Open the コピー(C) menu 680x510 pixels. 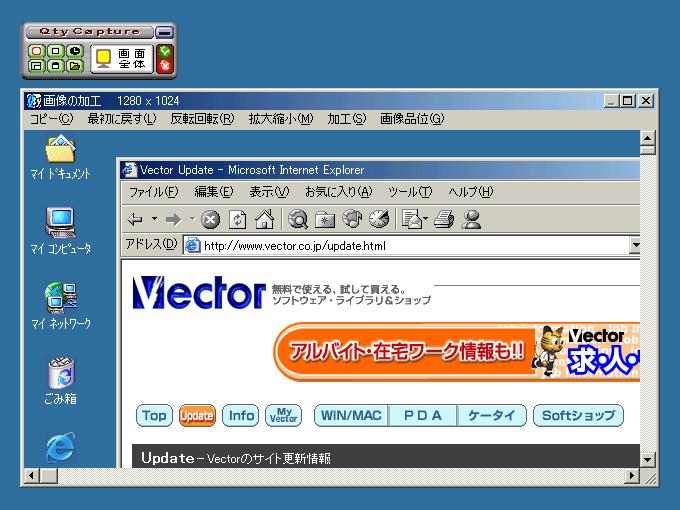coord(51,119)
